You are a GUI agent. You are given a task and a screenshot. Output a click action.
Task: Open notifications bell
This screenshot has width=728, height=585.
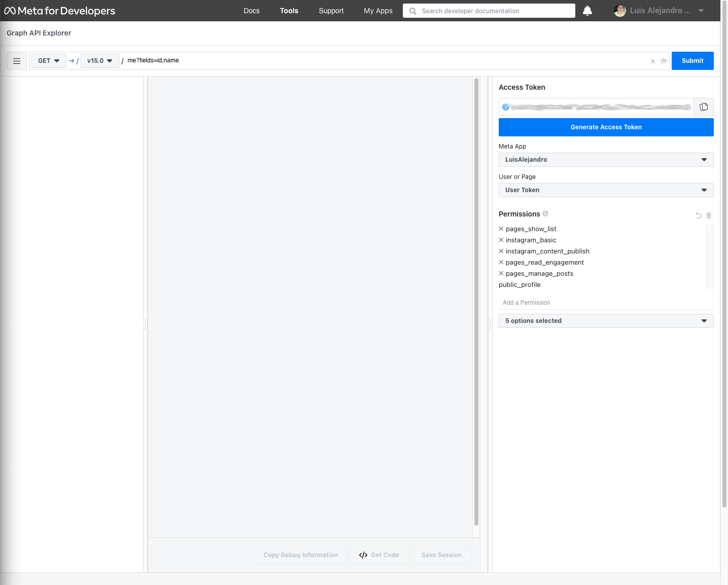pos(587,11)
